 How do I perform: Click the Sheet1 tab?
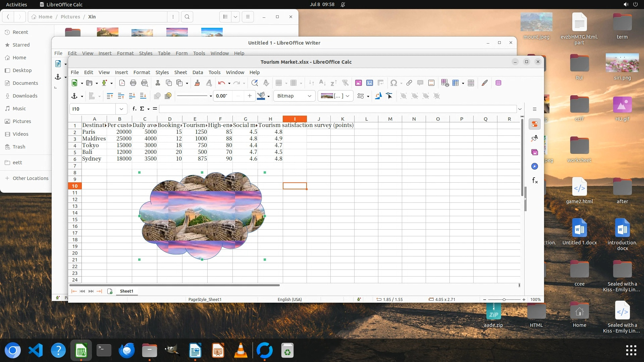coord(126,291)
